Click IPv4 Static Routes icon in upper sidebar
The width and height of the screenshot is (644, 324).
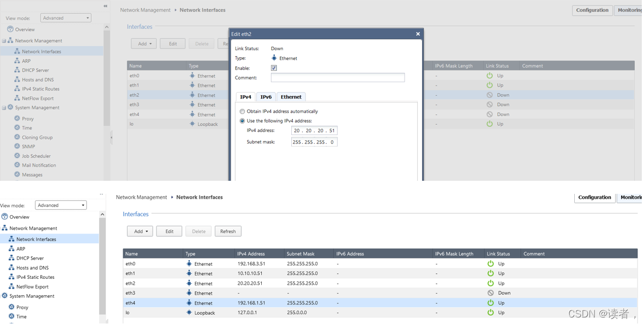(17, 89)
